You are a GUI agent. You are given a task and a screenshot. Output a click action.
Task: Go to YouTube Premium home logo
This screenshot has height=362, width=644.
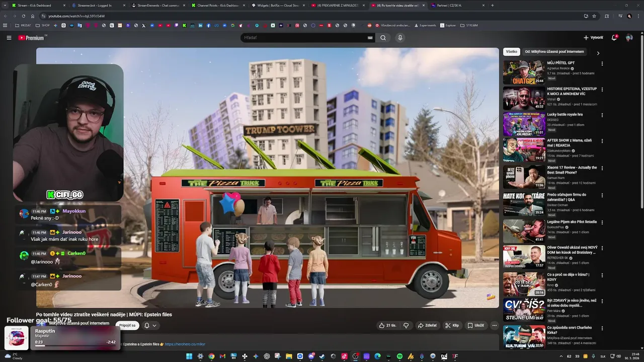(x=32, y=38)
